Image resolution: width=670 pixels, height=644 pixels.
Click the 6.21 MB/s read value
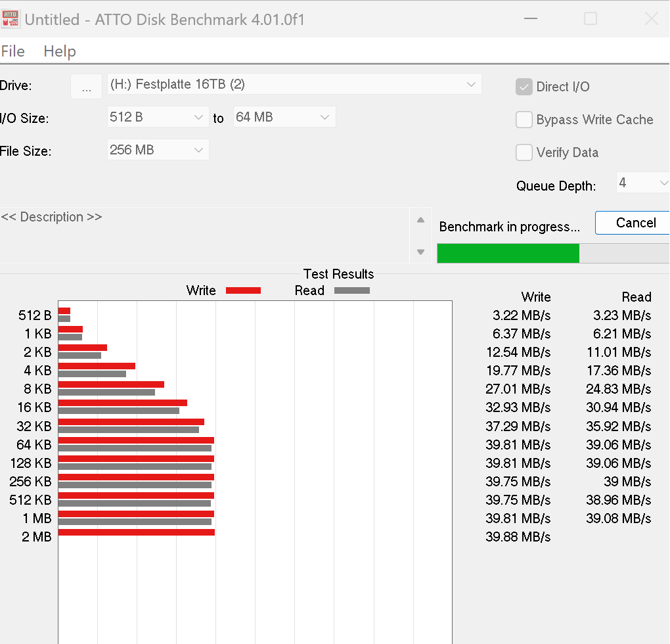621,334
